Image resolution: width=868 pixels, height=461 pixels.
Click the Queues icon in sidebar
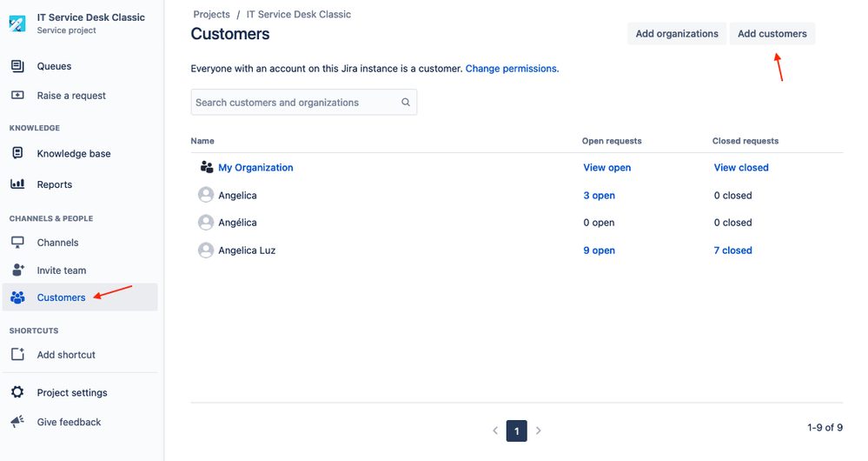[x=17, y=66]
